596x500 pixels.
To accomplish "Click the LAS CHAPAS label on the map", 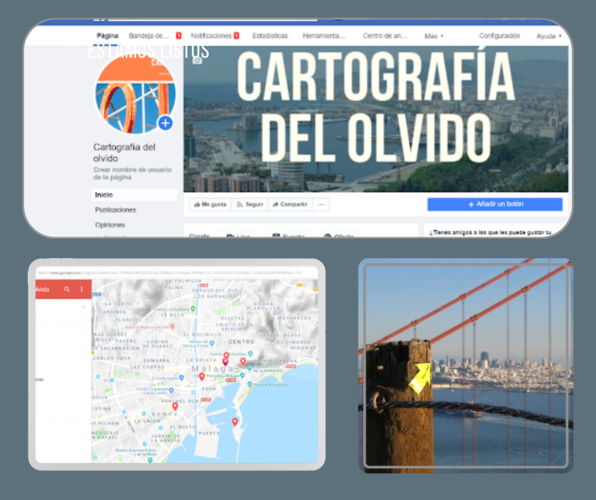I will coord(147,367).
